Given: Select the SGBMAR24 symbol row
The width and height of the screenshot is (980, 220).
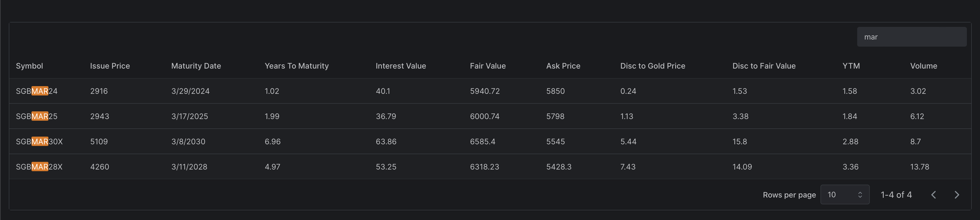Looking at the screenshot, I should tap(36, 91).
